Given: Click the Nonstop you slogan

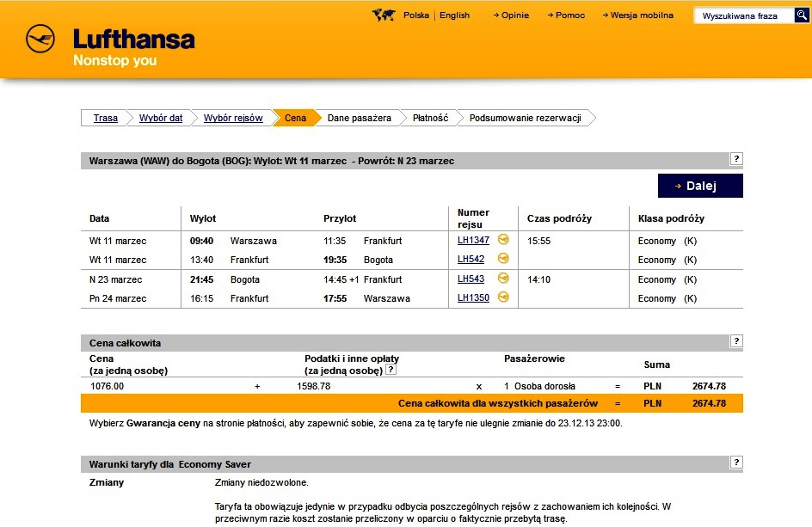Looking at the screenshot, I should pos(115,60).
